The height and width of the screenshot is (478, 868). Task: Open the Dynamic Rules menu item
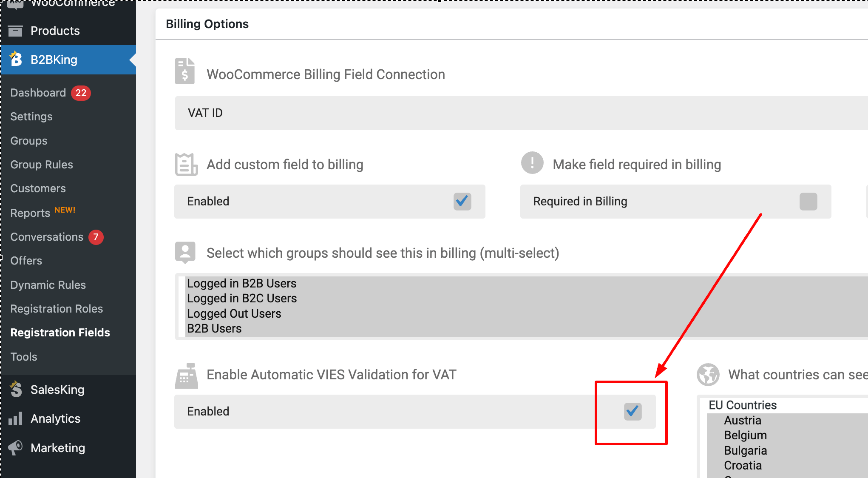(x=48, y=285)
